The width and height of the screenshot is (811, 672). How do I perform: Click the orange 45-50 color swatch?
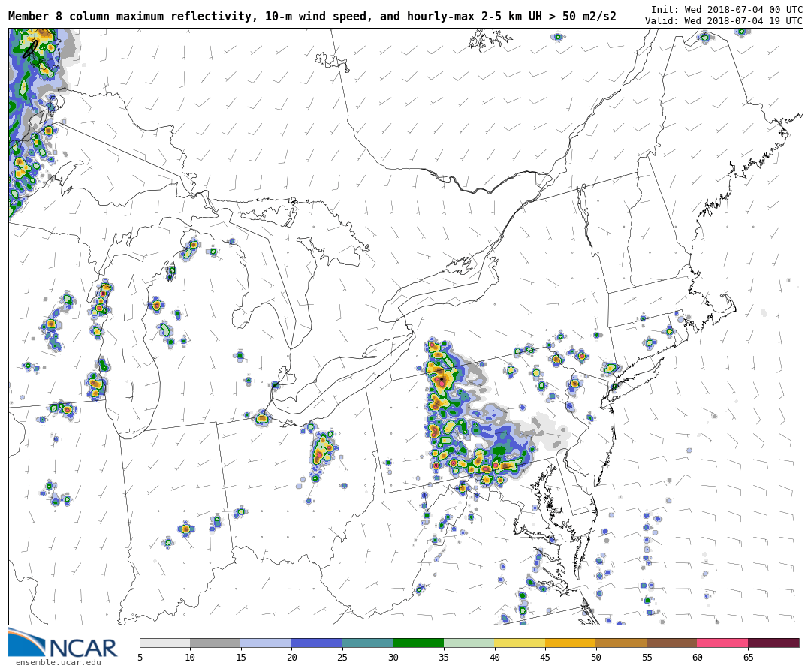571,643
